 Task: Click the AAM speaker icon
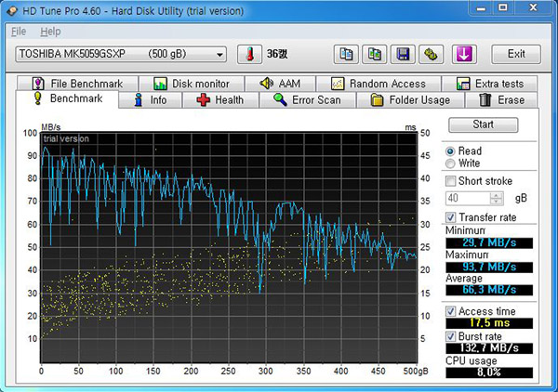coord(267,84)
